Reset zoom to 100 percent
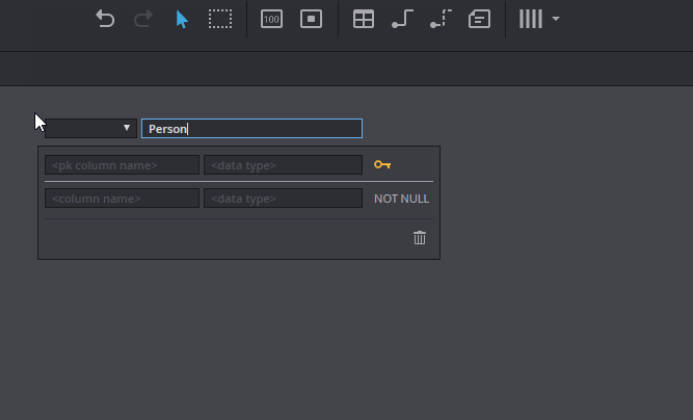Viewport: 693px width, 420px height. click(x=271, y=19)
